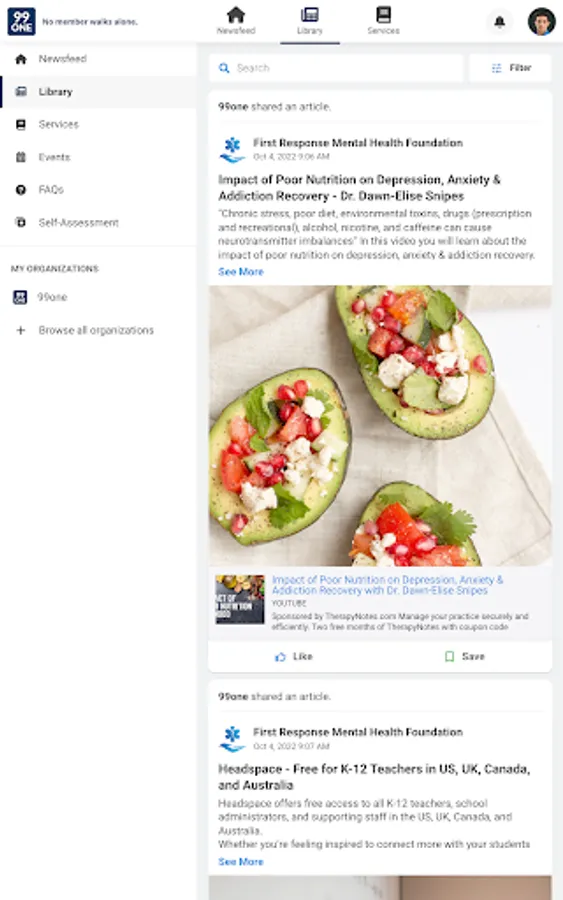Open FAQs from the sidebar

pyautogui.click(x=98, y=189)
